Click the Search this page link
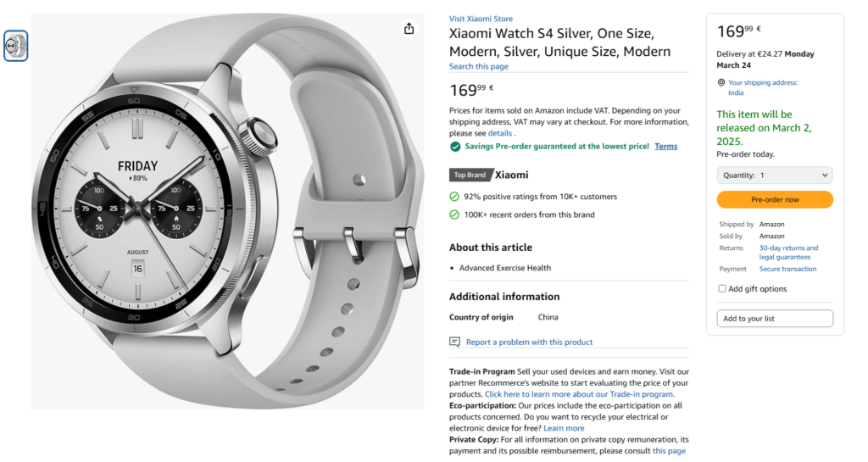Screen dimensions: 868x462 pos(479,67)
